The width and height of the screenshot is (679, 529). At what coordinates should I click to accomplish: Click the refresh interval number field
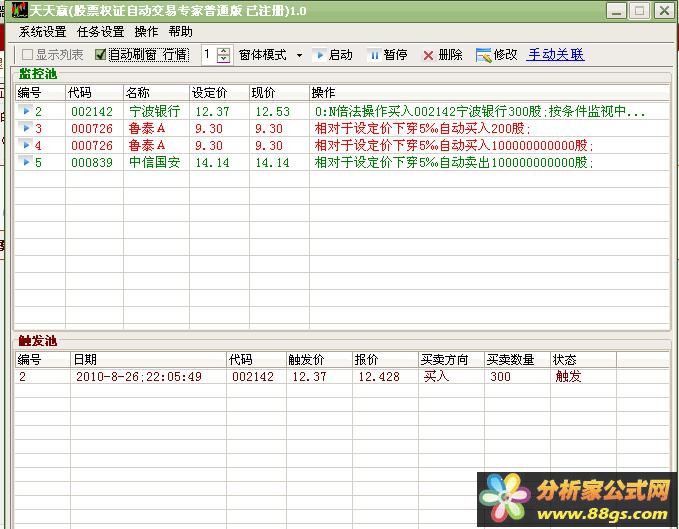point(209,55)
